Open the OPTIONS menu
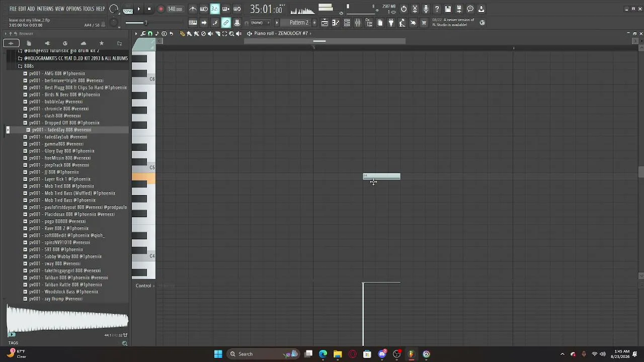 (x=73, y=9)
